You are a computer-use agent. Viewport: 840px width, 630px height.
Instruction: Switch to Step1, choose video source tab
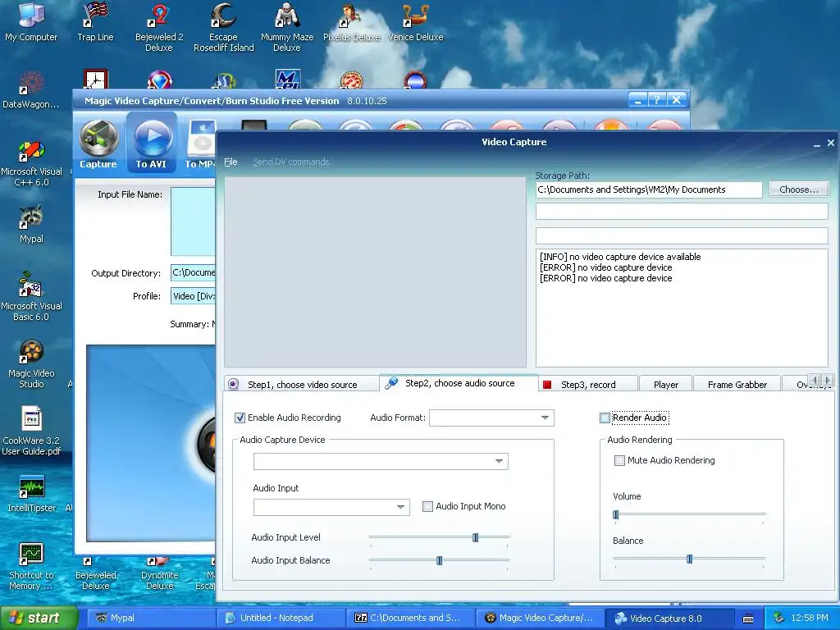coord(300,384)
